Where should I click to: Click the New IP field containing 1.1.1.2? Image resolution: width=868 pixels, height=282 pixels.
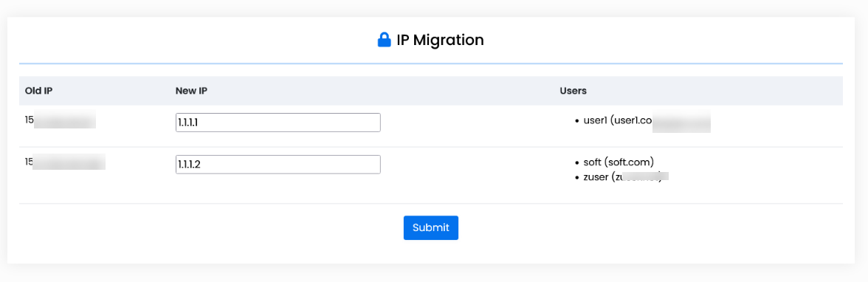point(278,165)
